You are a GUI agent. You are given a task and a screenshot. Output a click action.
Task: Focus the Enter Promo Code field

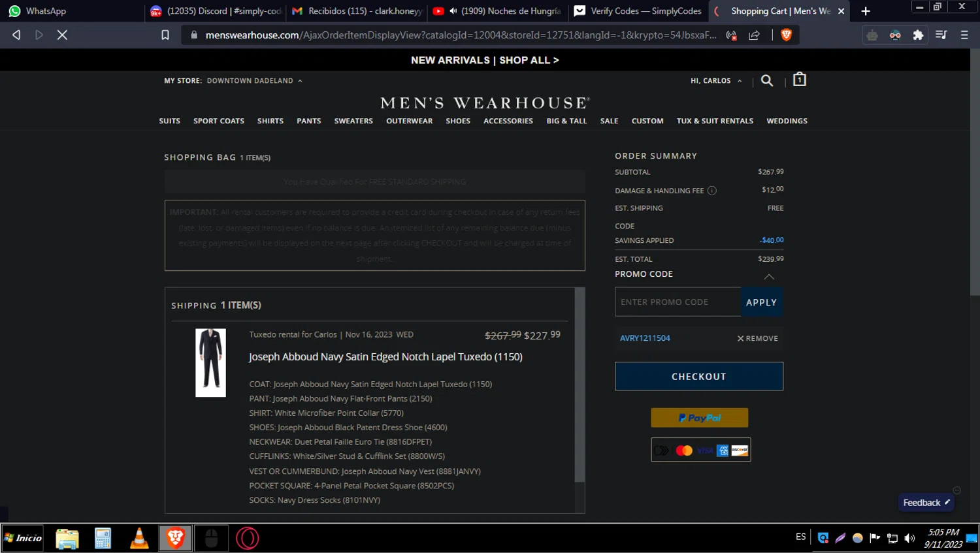(x=678, y=302)
